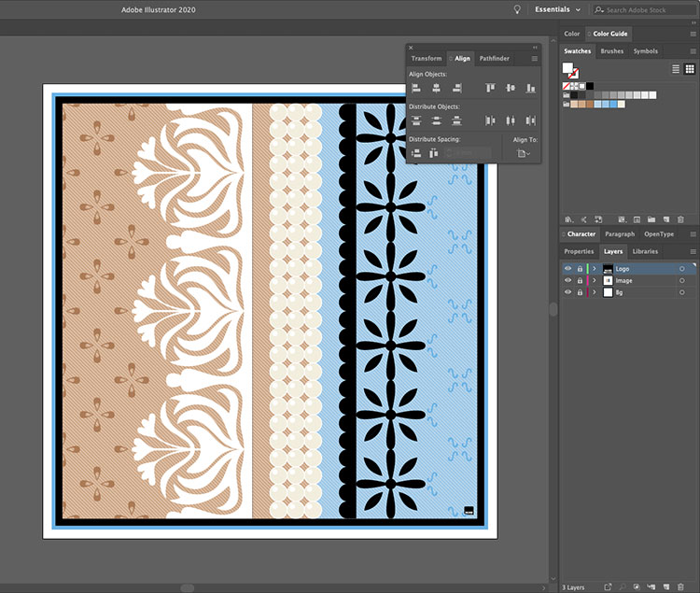
Task: Select the black color swatch
Action: pos(590,86)
